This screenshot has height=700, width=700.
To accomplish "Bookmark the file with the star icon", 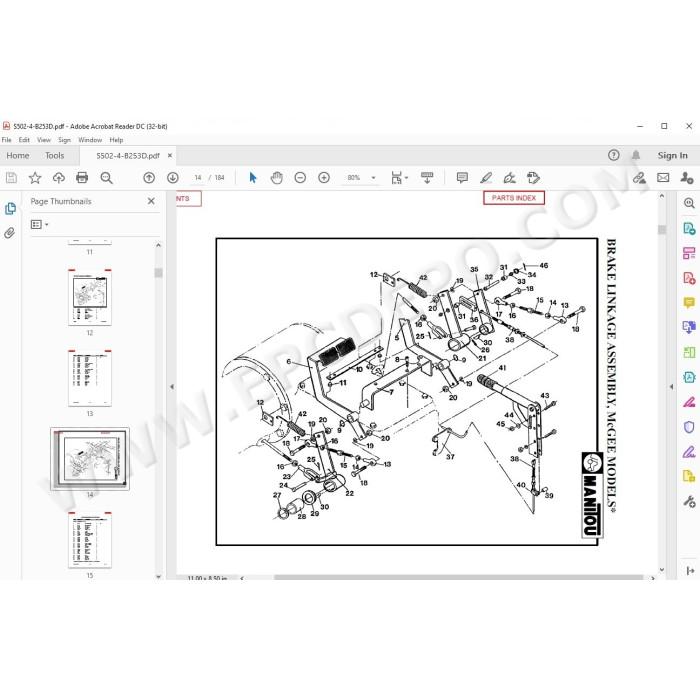I will click(x=35, y=178).
